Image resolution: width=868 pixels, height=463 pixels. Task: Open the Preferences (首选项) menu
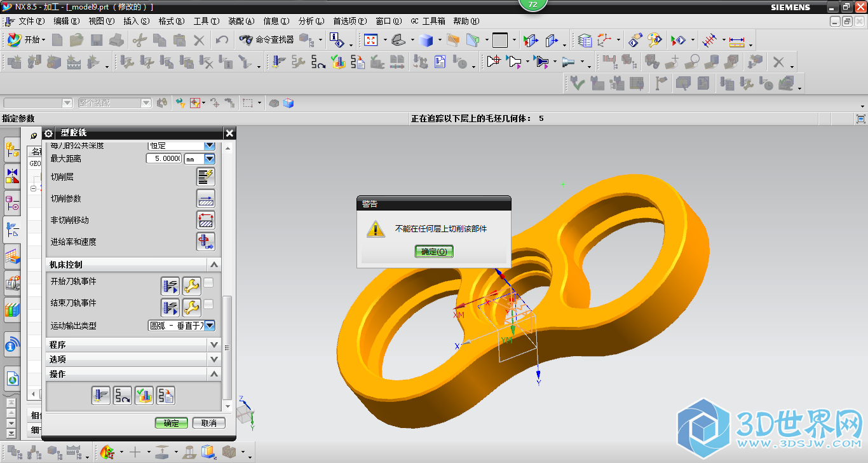click(350, 21)
